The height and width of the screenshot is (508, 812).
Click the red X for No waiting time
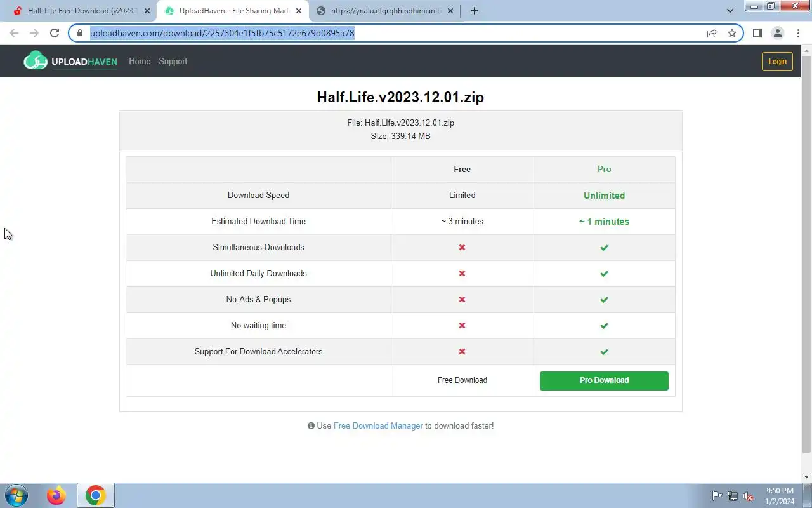[462, 325]
